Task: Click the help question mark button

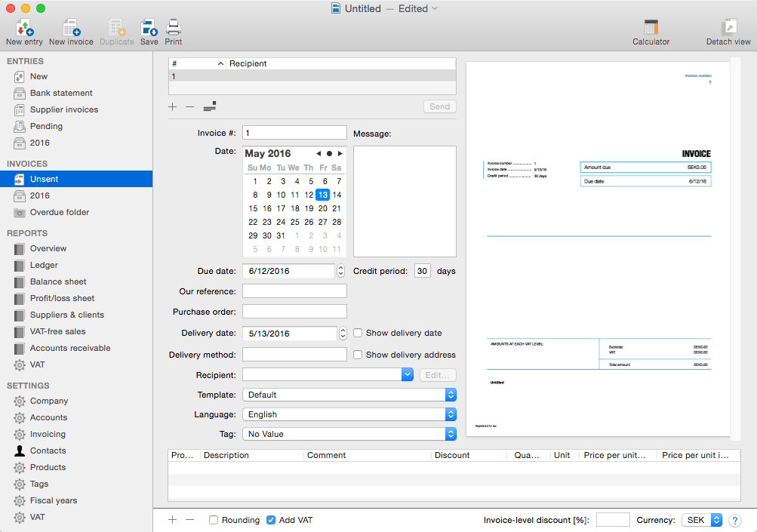Action: [x=734, y=520]
